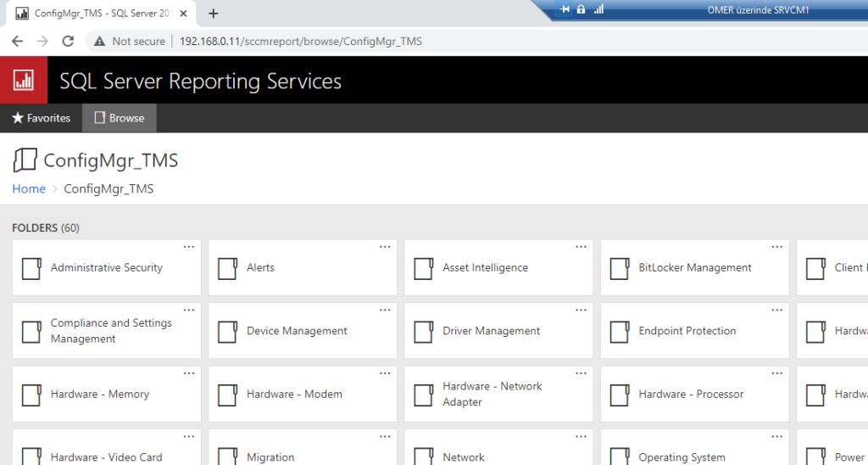Open ellipsis menu for BitLocker Management
This screenshot has height=465, width=868.
(776, 247)
